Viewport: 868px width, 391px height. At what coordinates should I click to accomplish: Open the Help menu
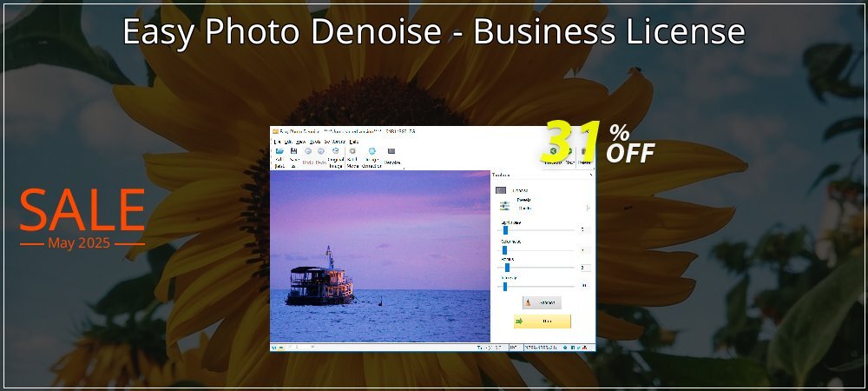coord(354,142)
